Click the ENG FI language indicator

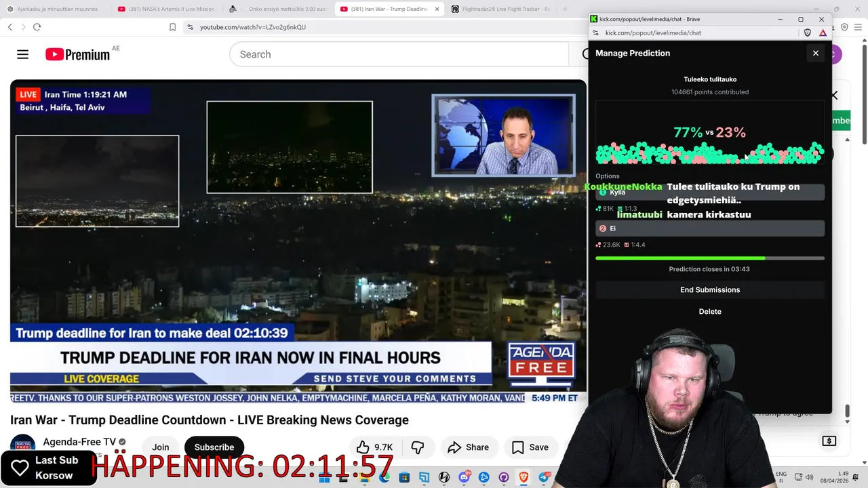point(781,477)
